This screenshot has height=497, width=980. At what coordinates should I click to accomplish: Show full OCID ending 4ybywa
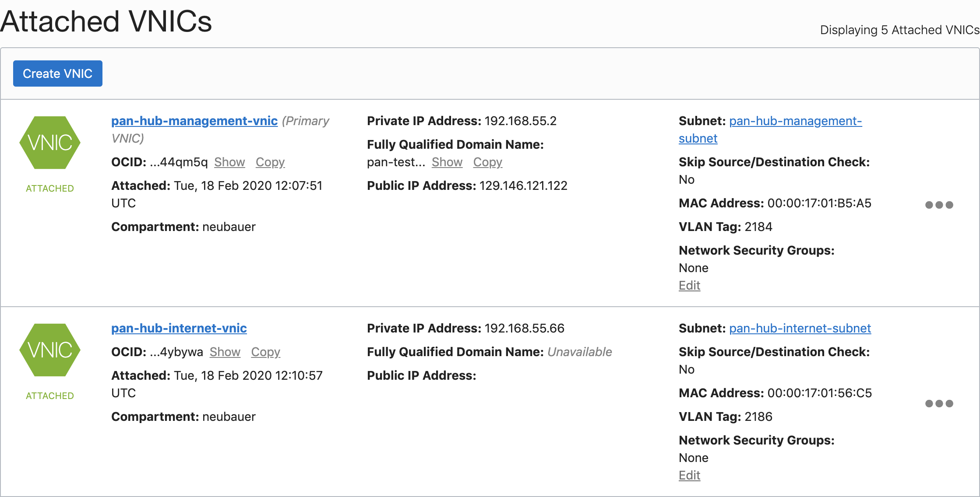[225, 352]
